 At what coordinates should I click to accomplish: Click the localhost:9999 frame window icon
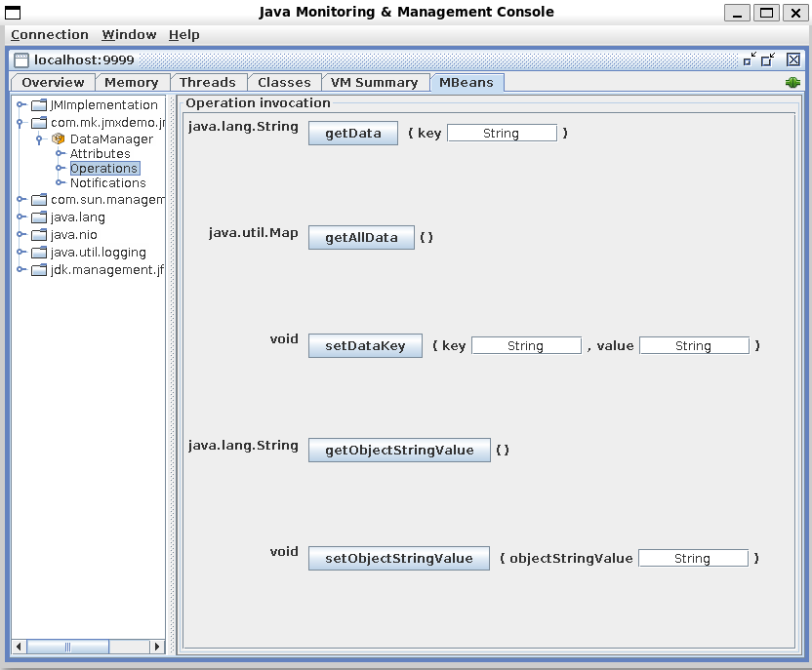coord(21,60)
